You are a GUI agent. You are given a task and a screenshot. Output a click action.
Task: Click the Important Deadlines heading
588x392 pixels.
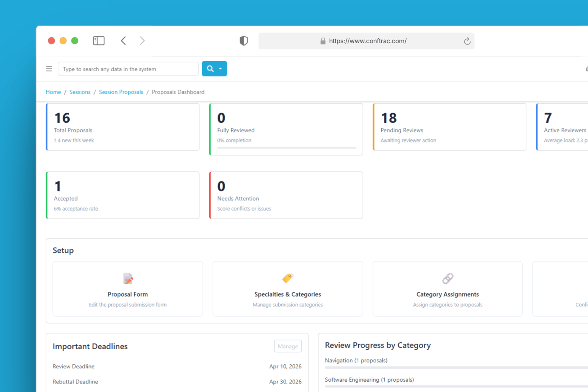[90, 346]
